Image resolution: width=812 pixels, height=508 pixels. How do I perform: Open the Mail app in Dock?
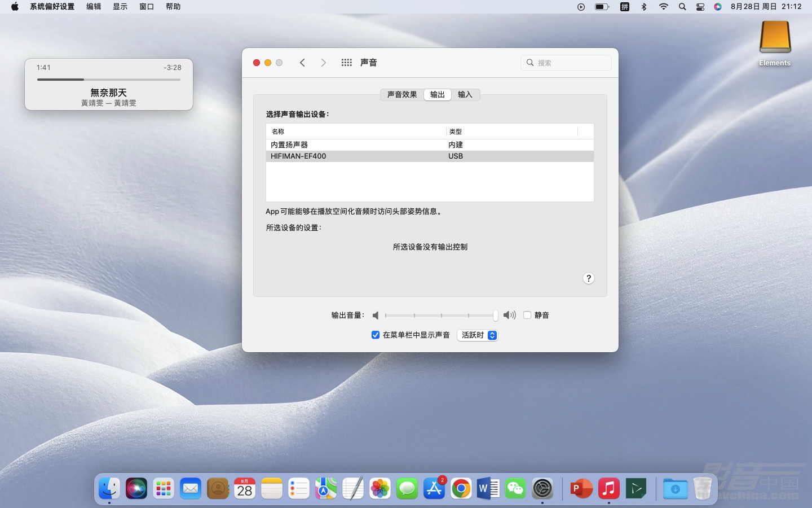tap(191, 488)
